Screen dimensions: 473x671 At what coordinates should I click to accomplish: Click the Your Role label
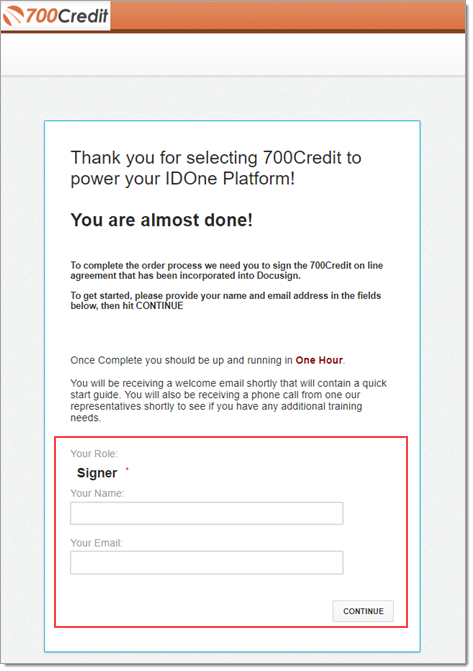point(94,454)
